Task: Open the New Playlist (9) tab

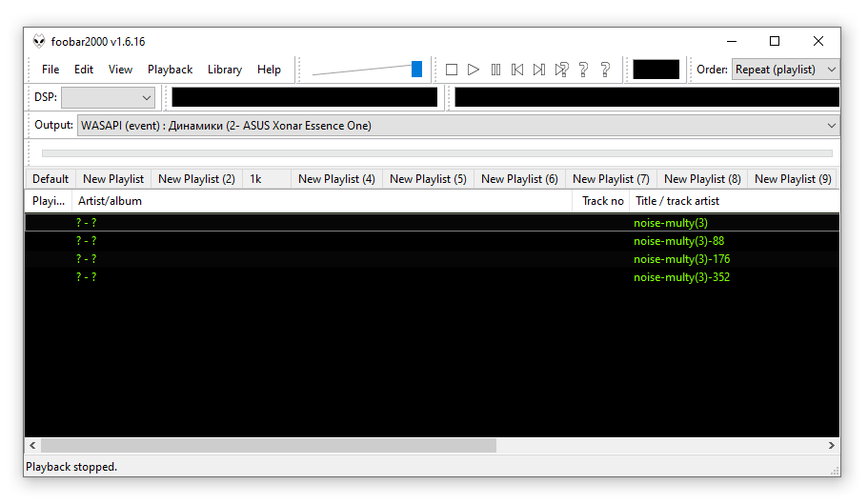Action: click(793, 179)
